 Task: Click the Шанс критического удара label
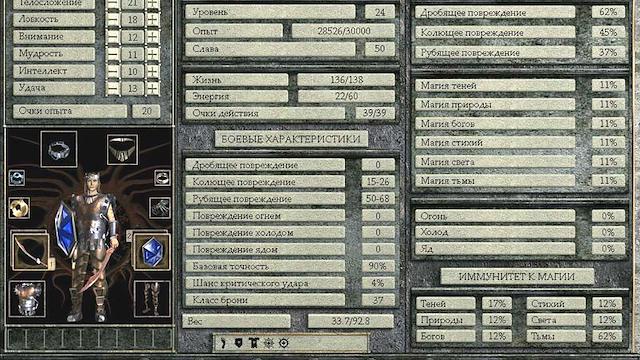[265, 283]
